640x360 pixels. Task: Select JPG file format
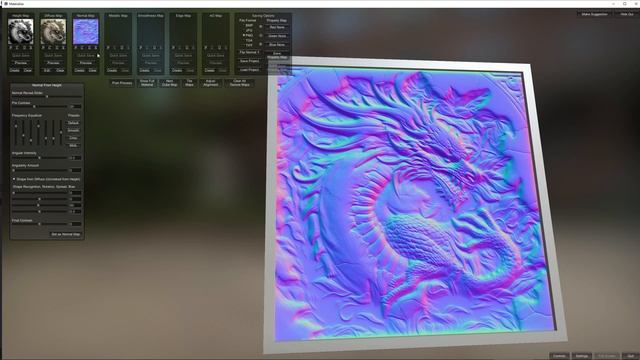249,30
